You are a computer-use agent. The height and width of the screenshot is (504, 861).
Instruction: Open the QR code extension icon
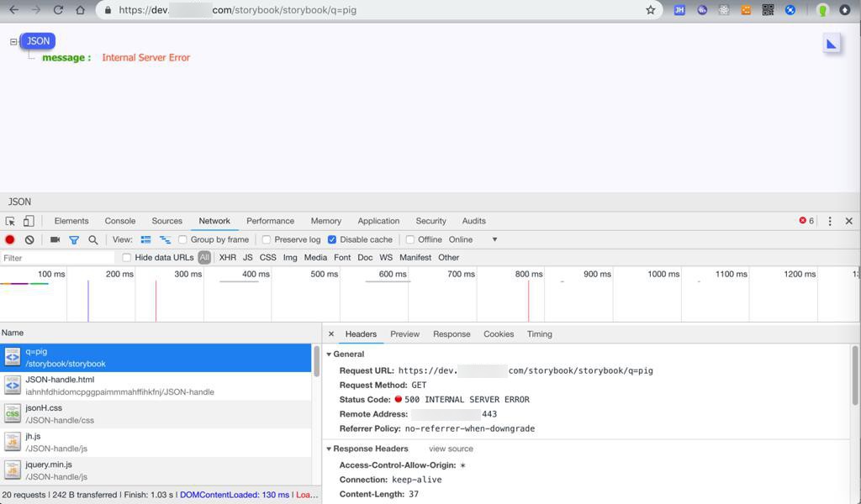click(768, 10)
